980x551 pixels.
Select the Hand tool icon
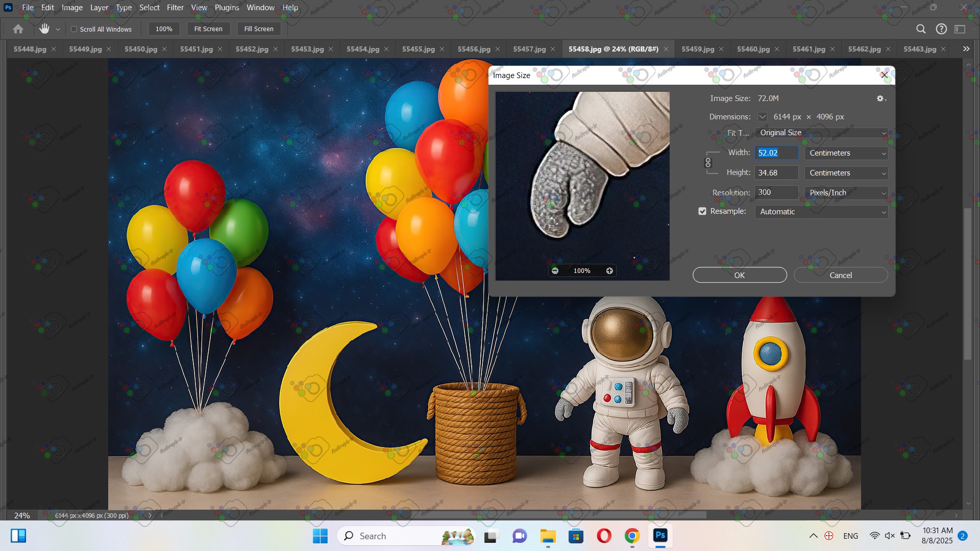[44, 29]
